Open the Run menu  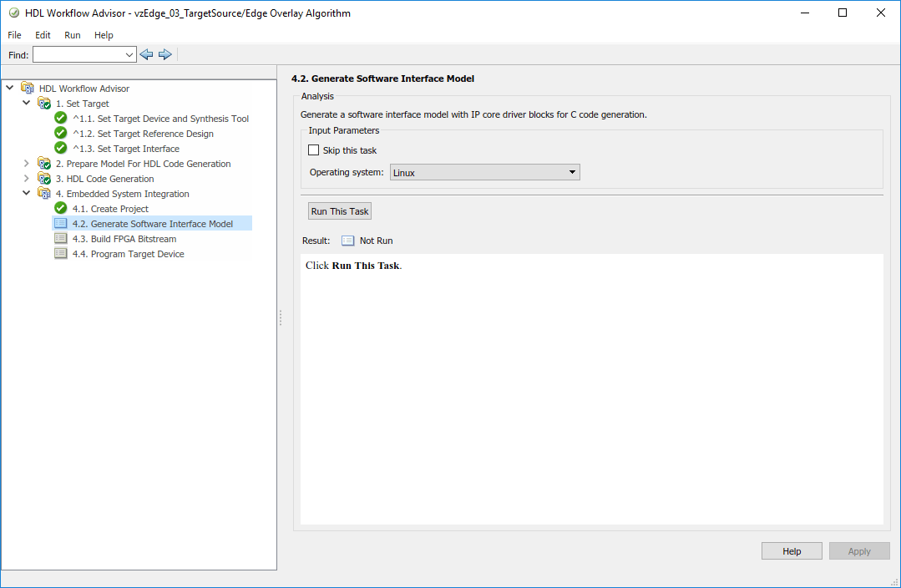[x=73, y=35]
